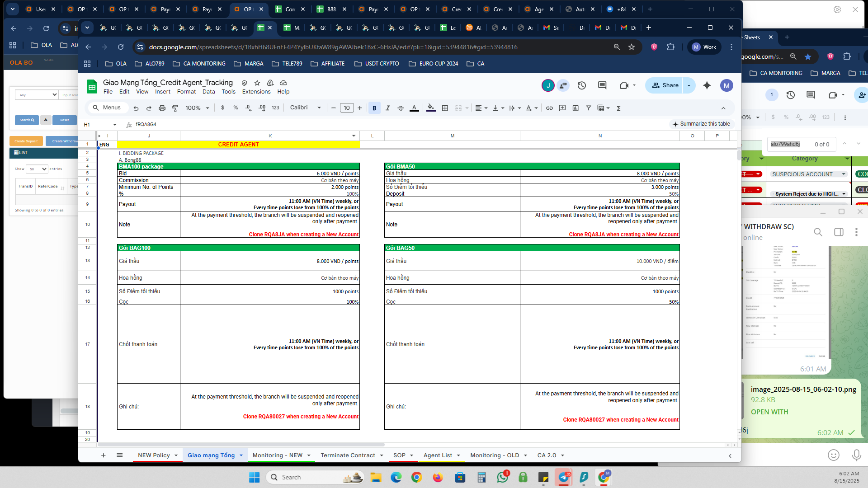Open the fill color picker
This screenshot has height=488, width=868.
[431, 108]
